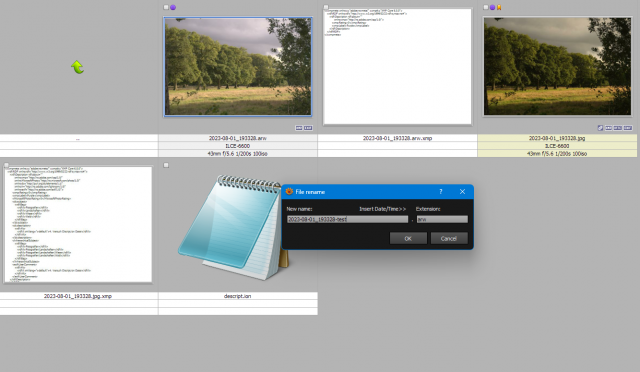Click the second metadata badge under the arw thumbnail
This screenshot has width=640, height=372.
(x=308, y=128)
